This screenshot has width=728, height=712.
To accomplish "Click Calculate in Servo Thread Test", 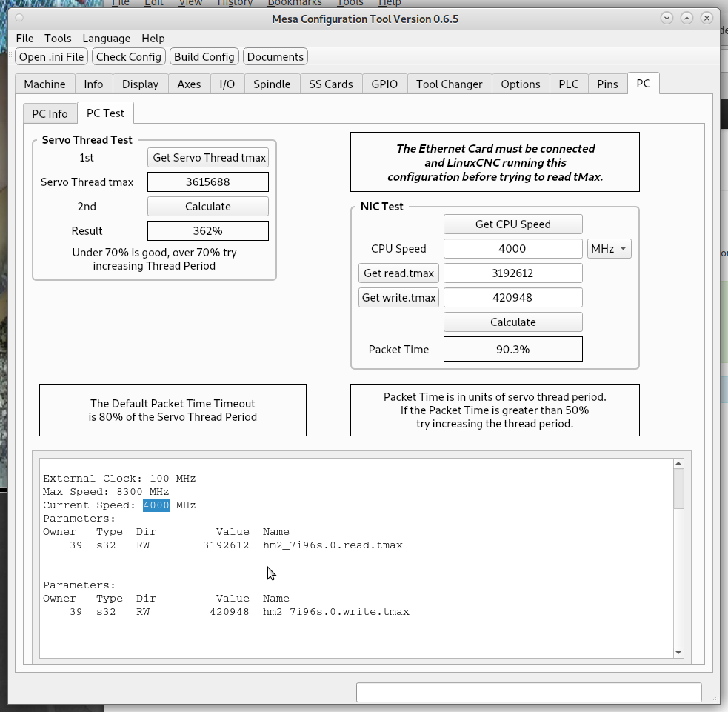I will coord(208,206).
